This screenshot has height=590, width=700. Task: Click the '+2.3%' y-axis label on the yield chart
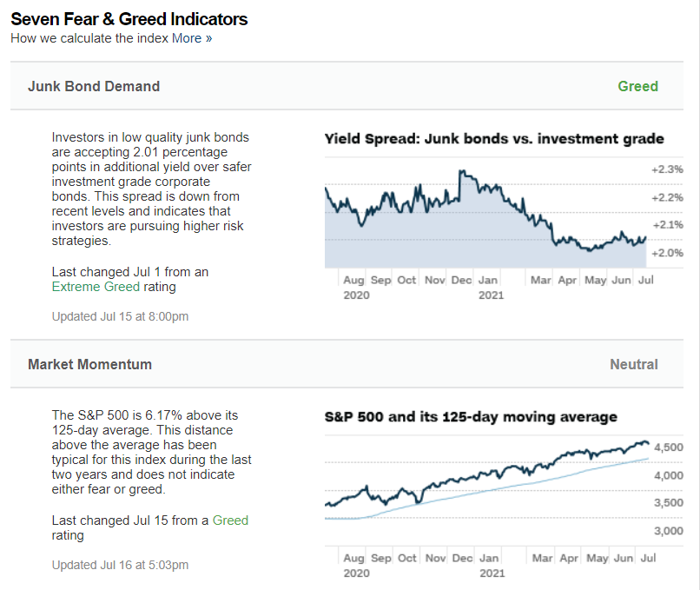click(x=667, y=169)
